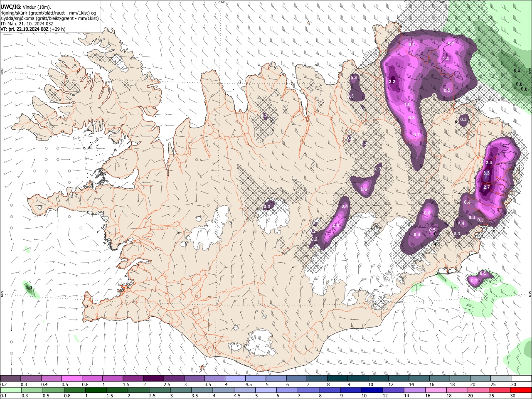The image size is (532, 399).
Task: Click the 20W longitude label
Action: point(221,2)
